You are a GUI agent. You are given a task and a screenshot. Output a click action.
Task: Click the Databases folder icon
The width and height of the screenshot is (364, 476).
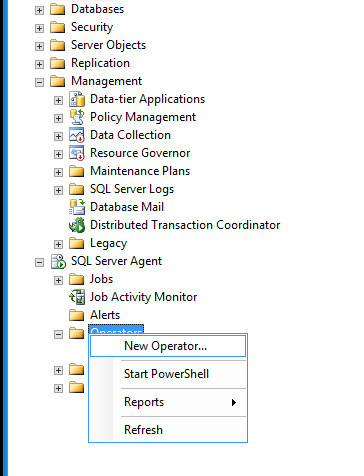click(x=57, y=9)
